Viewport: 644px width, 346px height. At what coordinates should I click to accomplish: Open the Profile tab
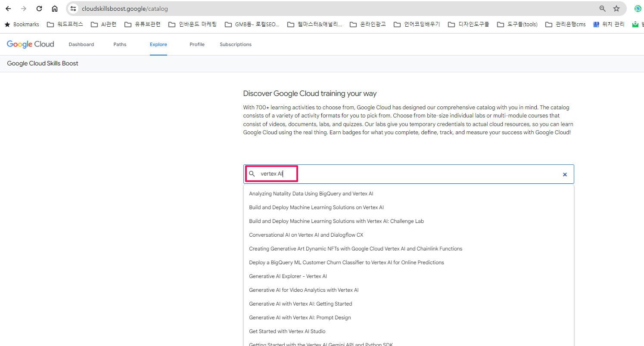point(197,44)
